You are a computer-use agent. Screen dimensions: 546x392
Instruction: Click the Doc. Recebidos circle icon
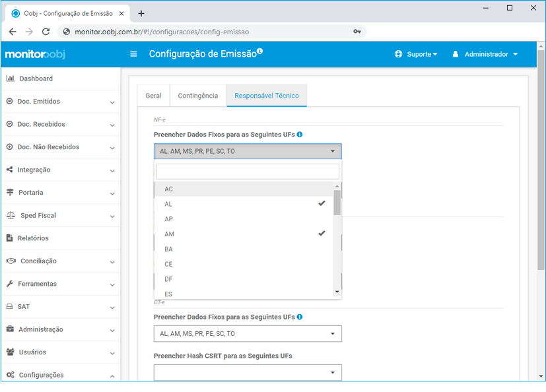point(10,124)
